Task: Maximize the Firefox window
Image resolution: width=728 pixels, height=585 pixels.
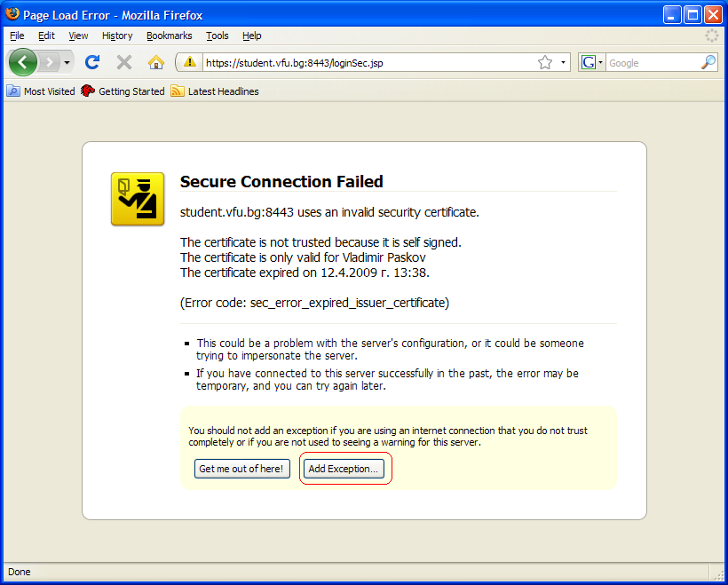Action: (x=692, y=15)
